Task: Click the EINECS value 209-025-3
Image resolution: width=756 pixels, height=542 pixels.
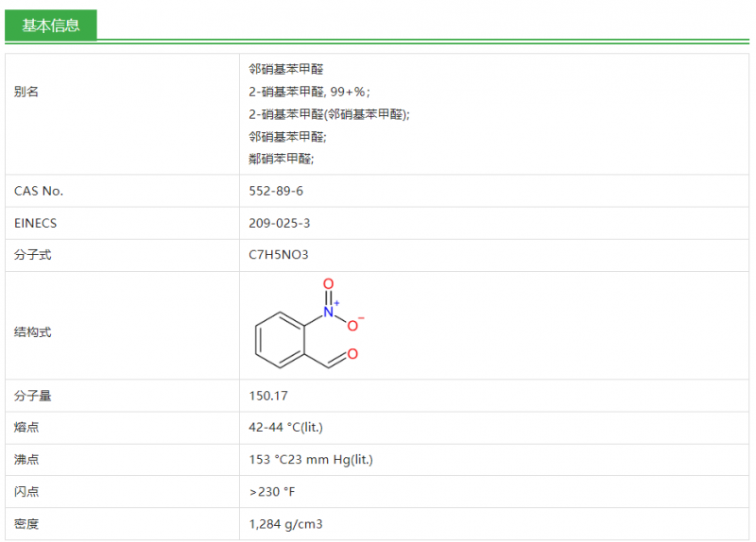Action: [x=281, y=223]
